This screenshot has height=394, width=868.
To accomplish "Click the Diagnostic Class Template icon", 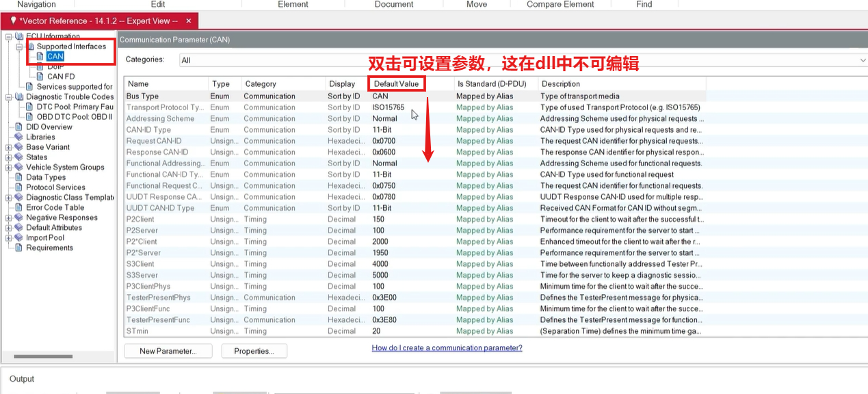I will pos(19,198).
